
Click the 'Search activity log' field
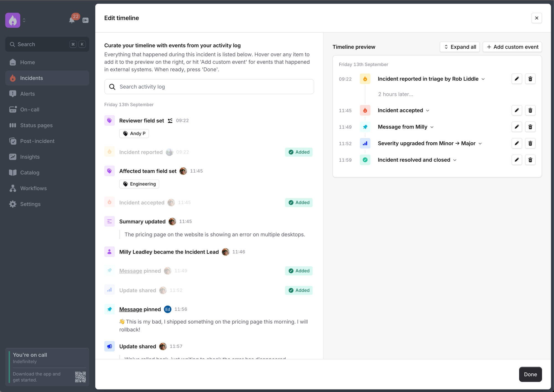(209, 87)
